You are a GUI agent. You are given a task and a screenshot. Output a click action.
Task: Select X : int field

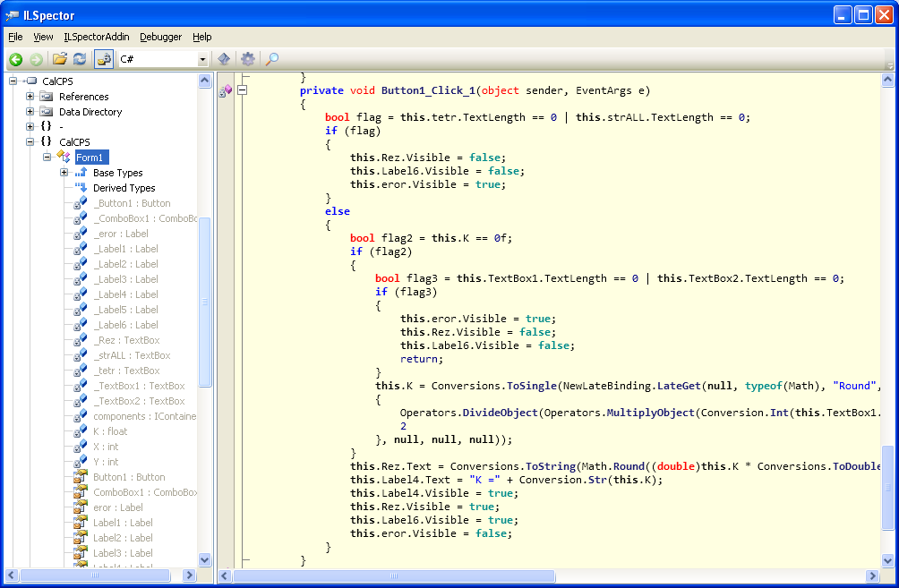[106, 447]
